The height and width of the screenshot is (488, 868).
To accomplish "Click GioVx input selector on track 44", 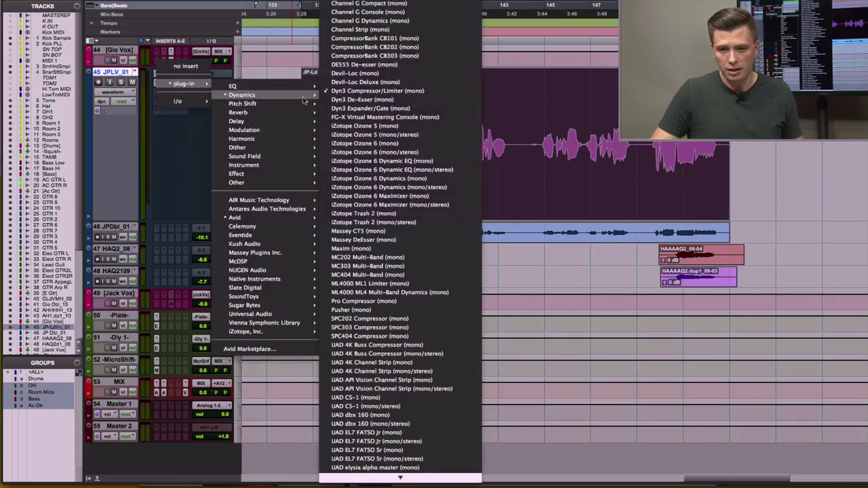I will [201, 52].
